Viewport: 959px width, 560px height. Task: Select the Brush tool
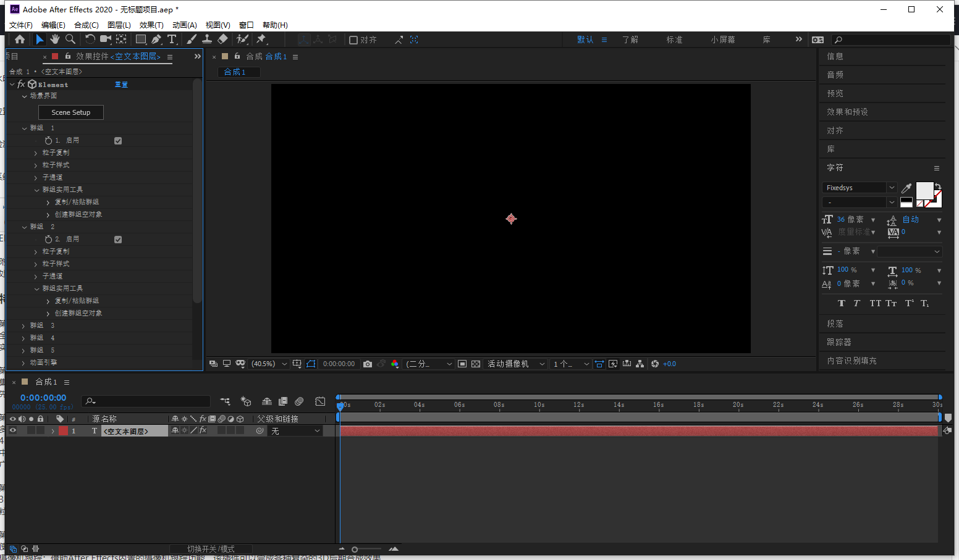(x=192, y=40)
